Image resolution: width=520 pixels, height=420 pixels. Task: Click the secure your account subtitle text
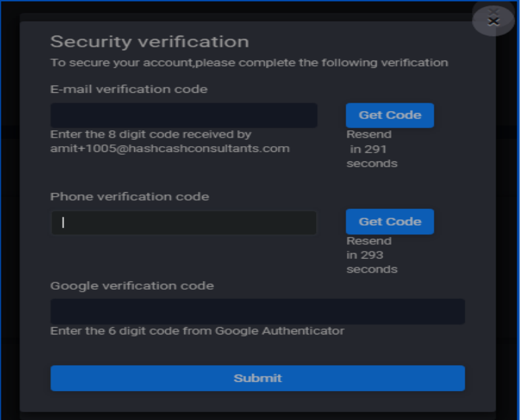[x=249, y=63]
